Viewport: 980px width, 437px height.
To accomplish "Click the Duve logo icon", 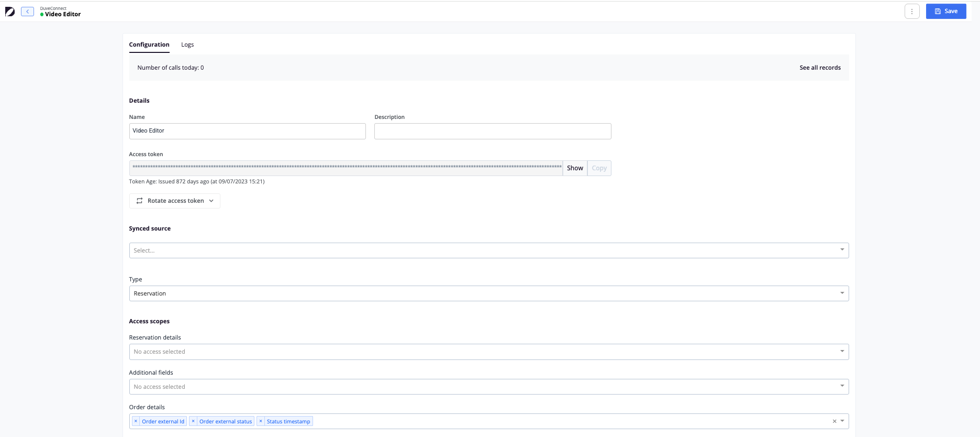I will (10, 12).
